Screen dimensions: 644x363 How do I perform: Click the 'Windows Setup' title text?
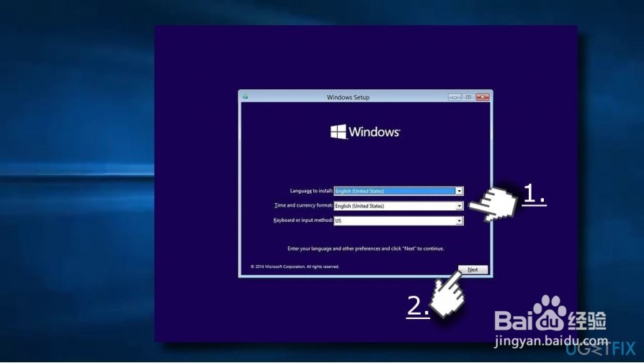point(348,97)
